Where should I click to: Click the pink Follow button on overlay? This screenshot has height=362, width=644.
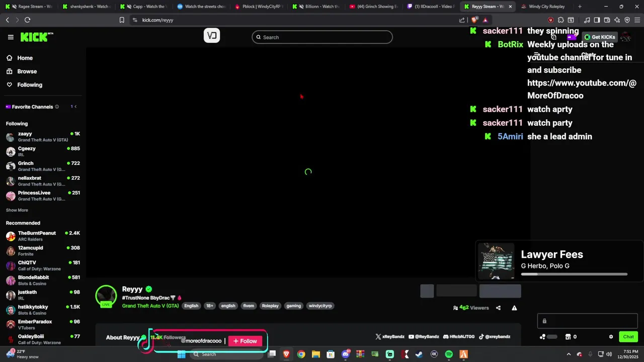(x=245, y=341)
